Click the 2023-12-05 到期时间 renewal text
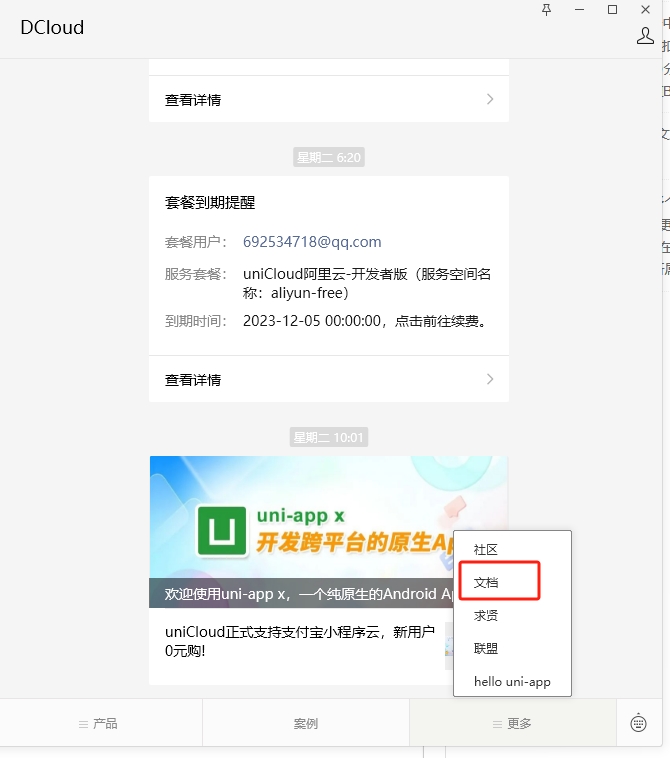 [x=365, y=321]
